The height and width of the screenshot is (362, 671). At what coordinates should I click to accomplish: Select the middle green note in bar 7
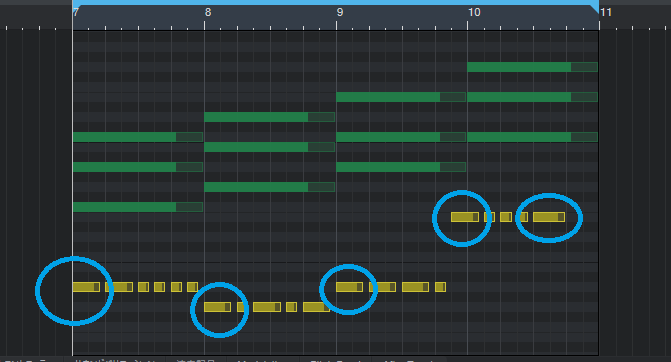138,167
